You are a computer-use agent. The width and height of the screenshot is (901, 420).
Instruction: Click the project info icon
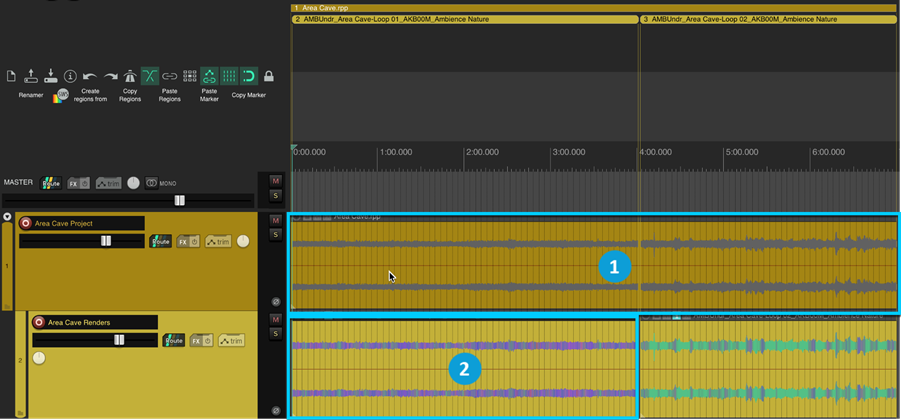70,76
